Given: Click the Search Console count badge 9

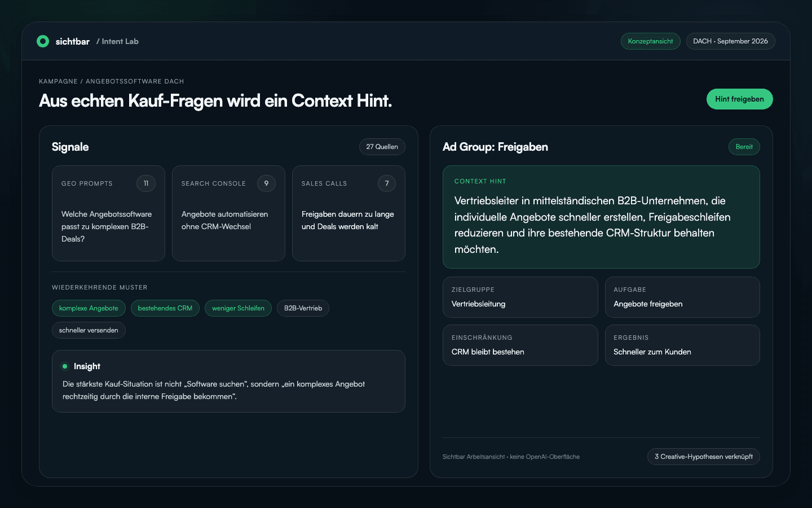Looking at the screenshot, I should pyautogui.click(x=266, y=183).
